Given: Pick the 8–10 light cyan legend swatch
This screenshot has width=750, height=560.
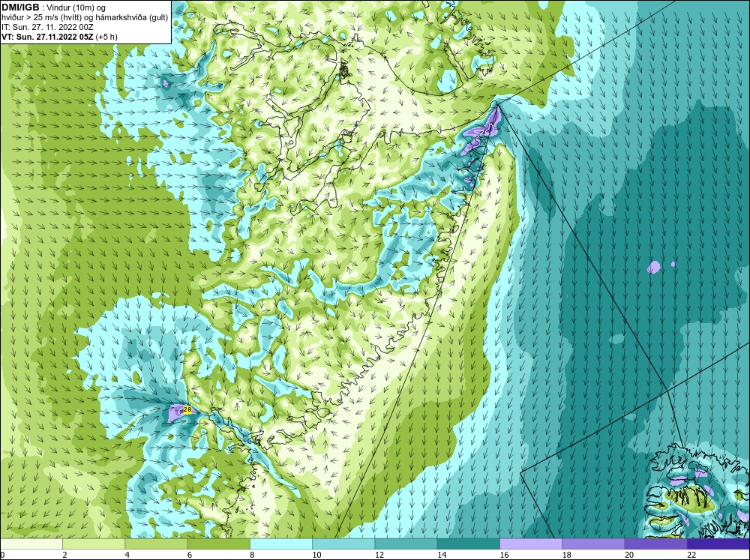Looking at the screenshot, I should (x=281, y=544).
